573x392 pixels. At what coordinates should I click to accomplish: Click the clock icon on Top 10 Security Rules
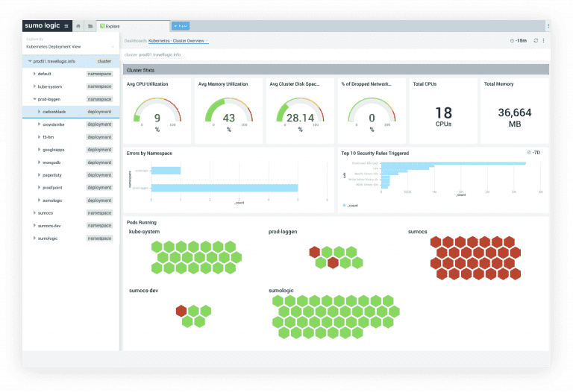click(x=529, y=153)
